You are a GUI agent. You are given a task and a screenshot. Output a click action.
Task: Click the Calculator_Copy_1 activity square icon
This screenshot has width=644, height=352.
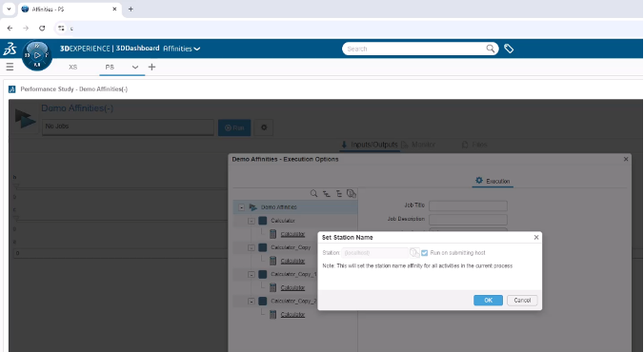[x=263, y=274]
